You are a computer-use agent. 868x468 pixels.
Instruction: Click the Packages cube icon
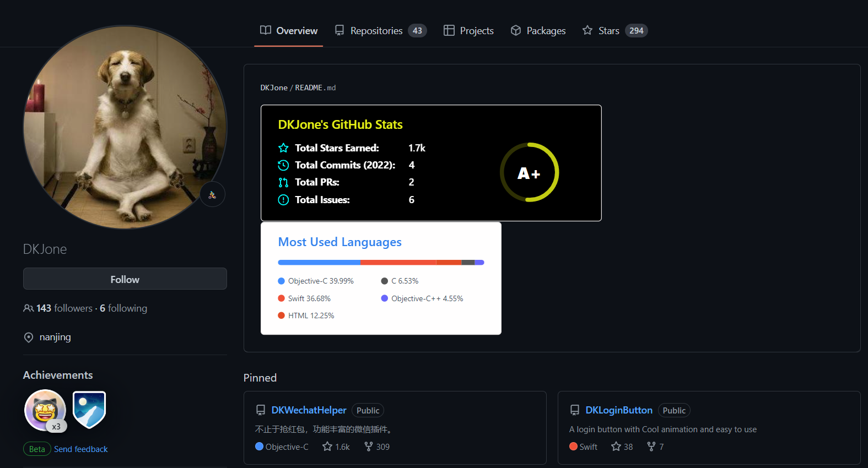[516, 30]
